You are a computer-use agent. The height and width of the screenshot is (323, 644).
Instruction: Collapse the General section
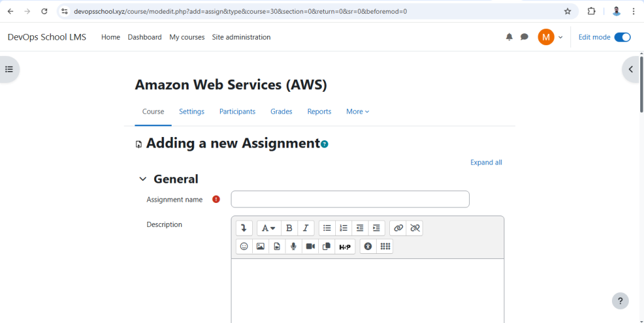click(x=143, y=179)
